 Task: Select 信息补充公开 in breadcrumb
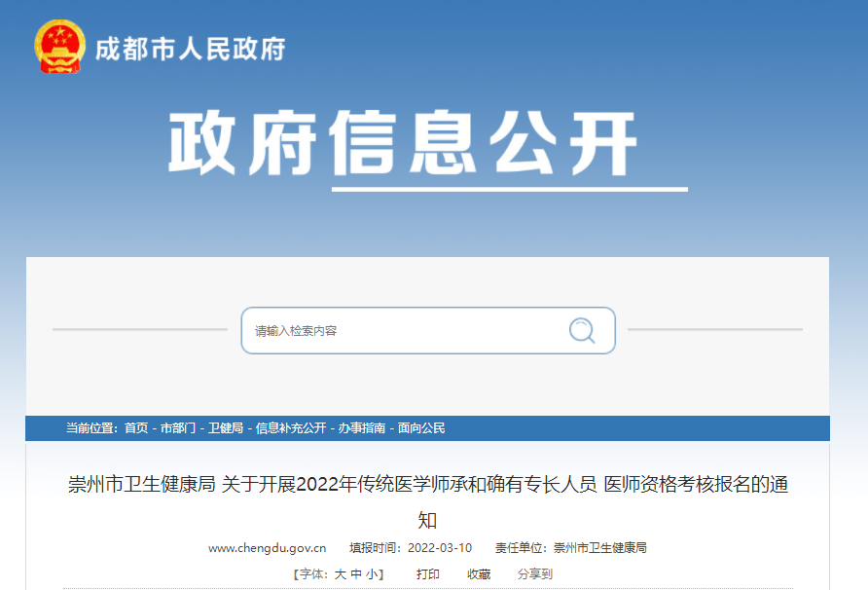[291, 428]
